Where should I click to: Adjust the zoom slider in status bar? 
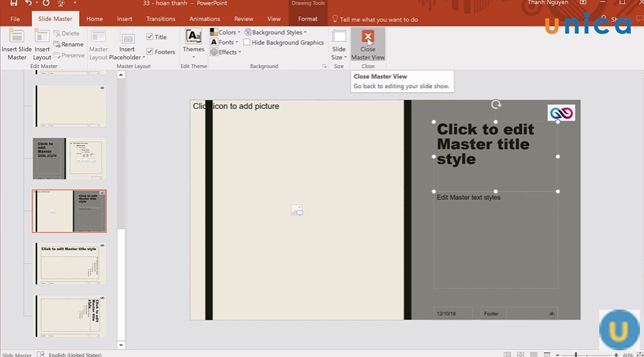576,354
